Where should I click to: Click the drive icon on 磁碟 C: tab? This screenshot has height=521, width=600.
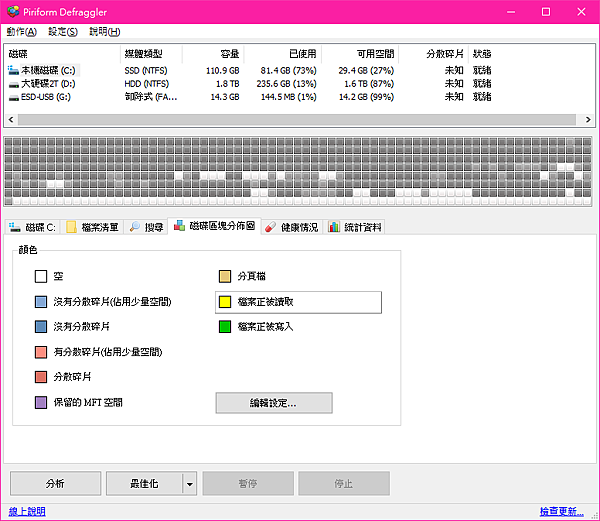click(x=15, y=227)
